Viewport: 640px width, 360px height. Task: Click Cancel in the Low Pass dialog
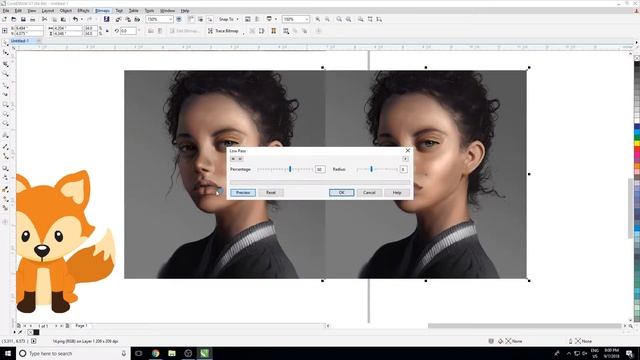click(369, 193)
